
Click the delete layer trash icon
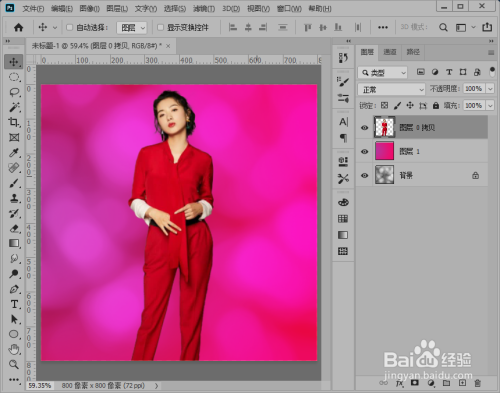(477, 383)
